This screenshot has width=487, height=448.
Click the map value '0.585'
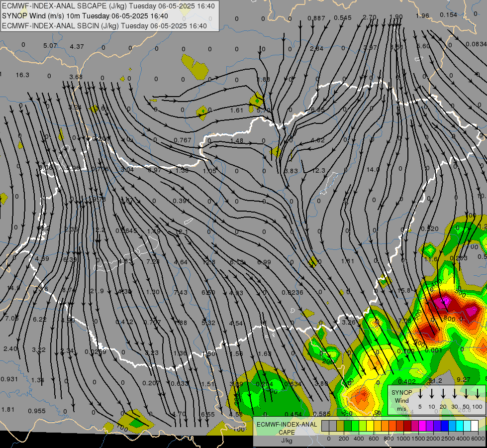point(322,414)
